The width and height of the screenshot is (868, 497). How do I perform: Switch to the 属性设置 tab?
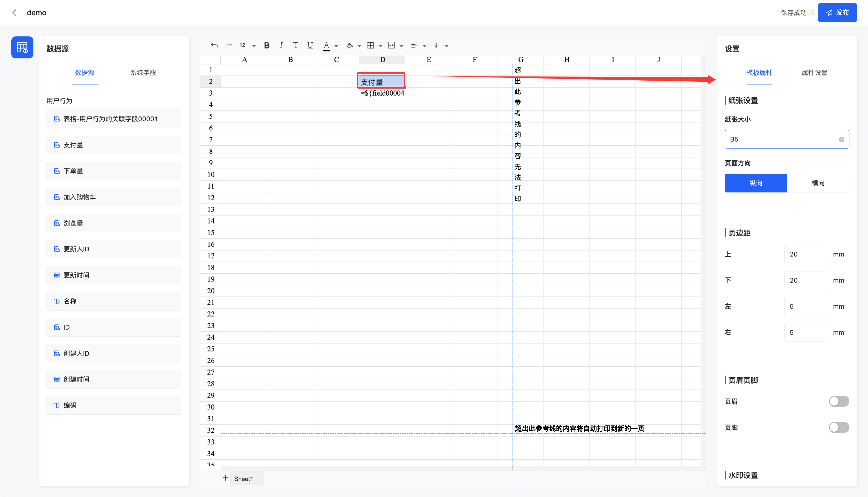pyautogui.click(x=814, y=73)
